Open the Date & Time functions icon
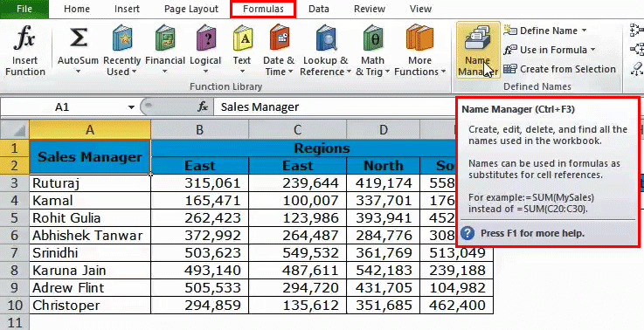 click(280, 38)
